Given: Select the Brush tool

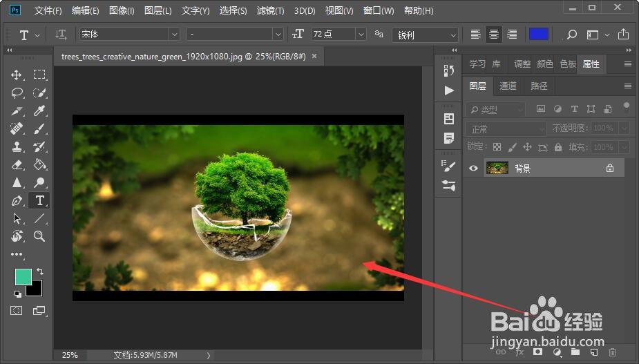Looking at the screenshot, I should pyautogui.click(x=39, y=128).
